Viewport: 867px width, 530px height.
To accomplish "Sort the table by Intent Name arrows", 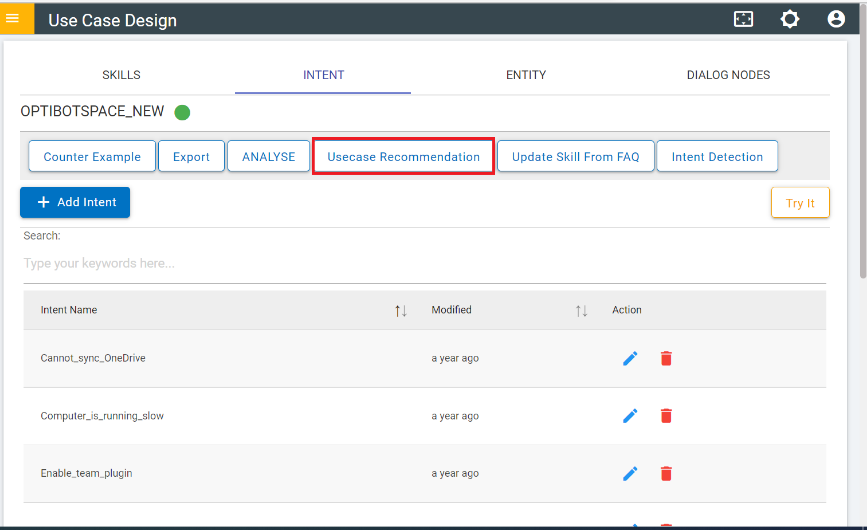I will tap(401, 311).
